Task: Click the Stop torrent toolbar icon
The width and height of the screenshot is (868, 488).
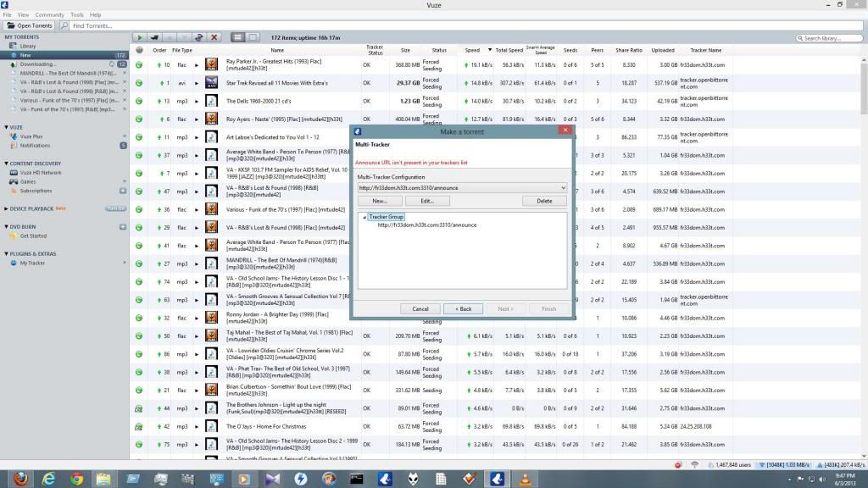Action: click(x=154, y=37)
